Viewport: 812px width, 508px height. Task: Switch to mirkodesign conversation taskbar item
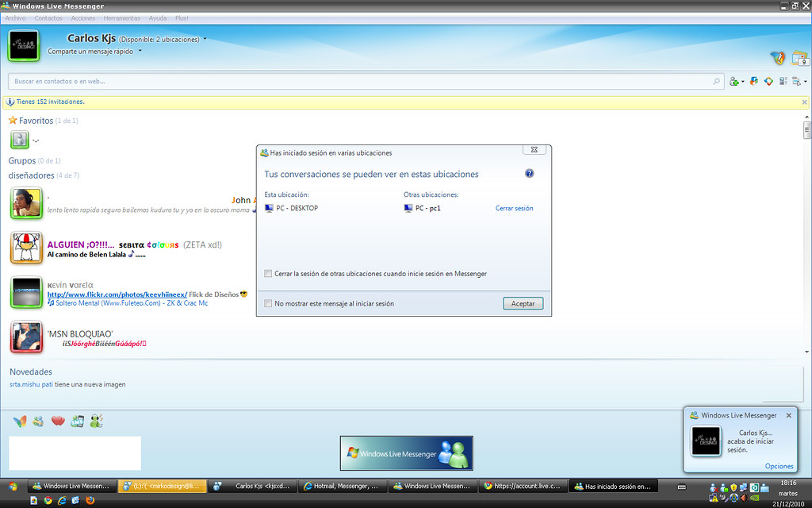tap(162, 487)
